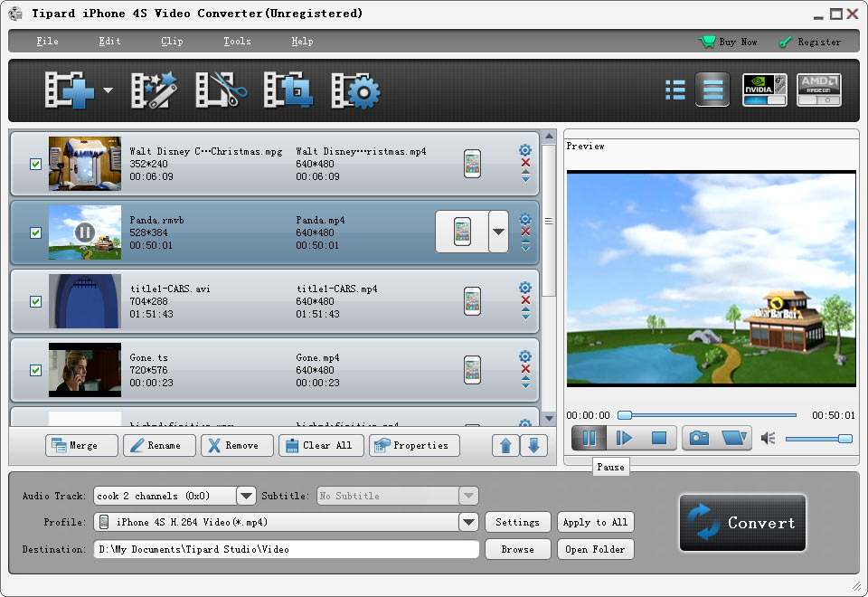The image size is (868, 597).
Task: Open the Help menu
Action: (x=302, y=42)
